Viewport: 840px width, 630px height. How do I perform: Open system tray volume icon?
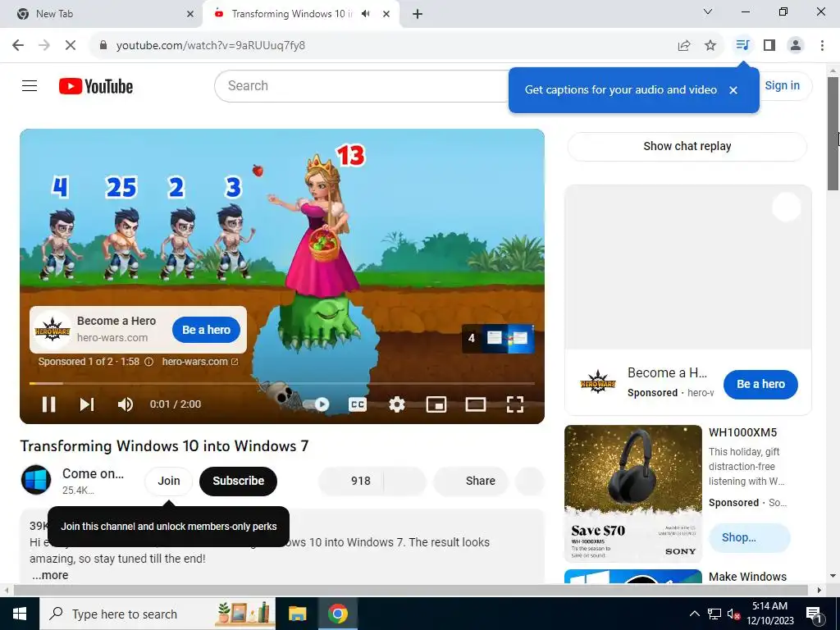tap(734, 614)
